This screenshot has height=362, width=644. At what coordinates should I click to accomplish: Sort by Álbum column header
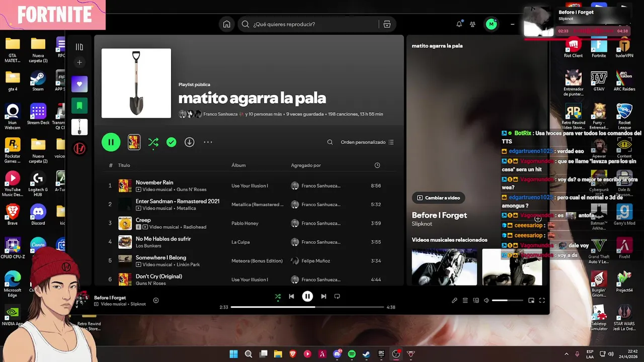pyautogui.click(x=238, y=165)
